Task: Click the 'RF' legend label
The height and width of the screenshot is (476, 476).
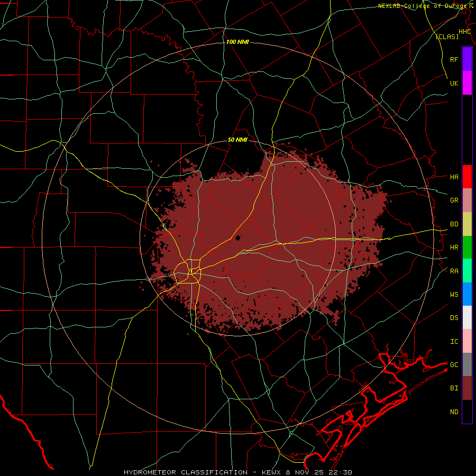Action: [x=454, y=59]
